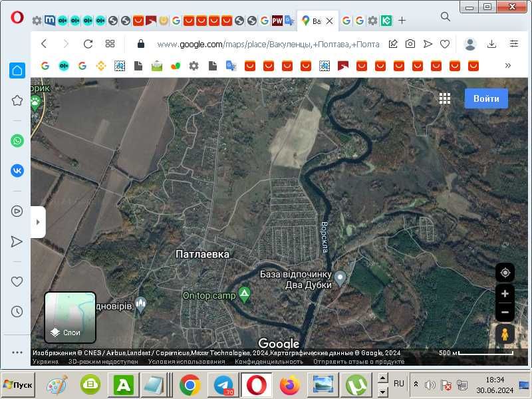
Task: Select the green paw marker on the map
Action: (x=35, y=103)
